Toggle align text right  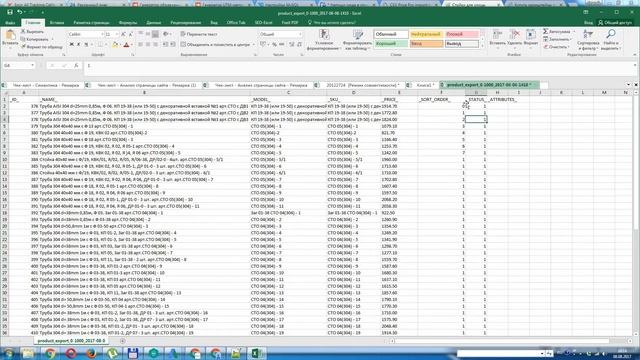coord(155,44)
